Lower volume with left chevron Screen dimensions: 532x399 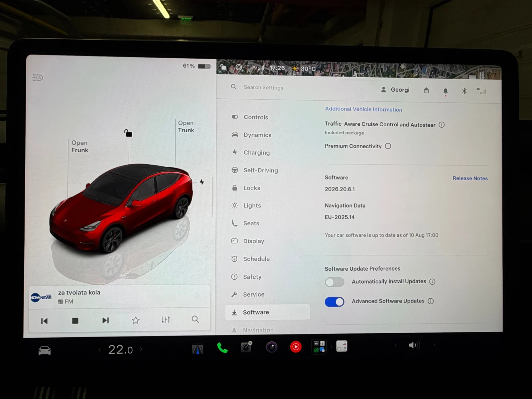(x=395, y=345)
